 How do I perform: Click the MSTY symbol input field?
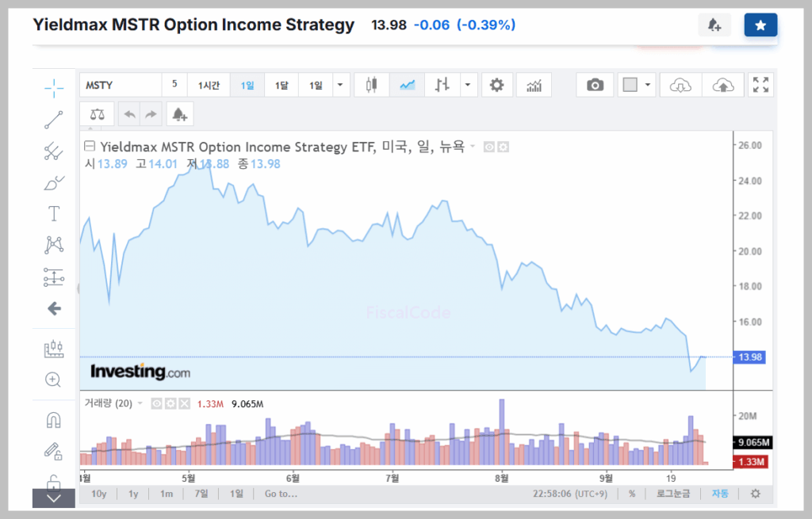point(121,85)
